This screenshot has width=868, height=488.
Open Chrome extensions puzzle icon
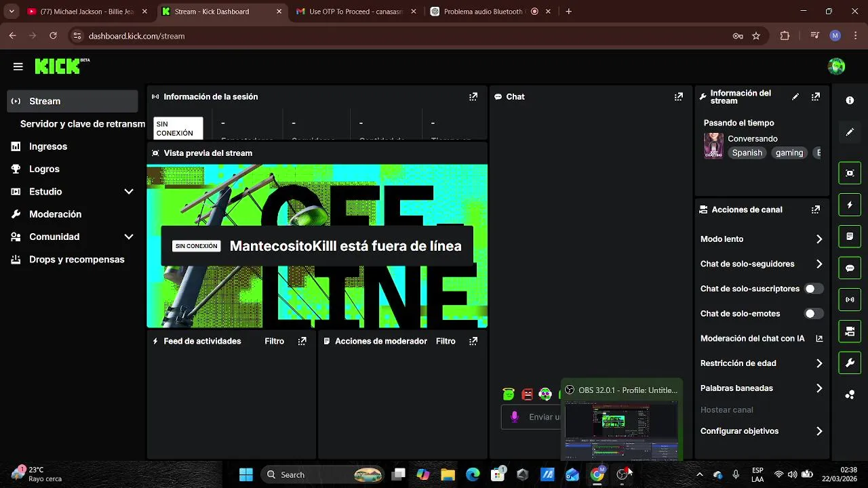click(x=785, y=36)
